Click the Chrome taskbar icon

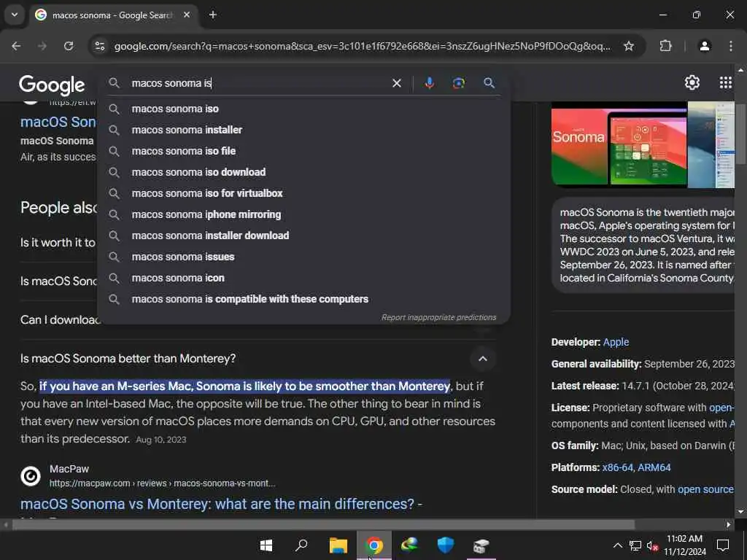374,545
